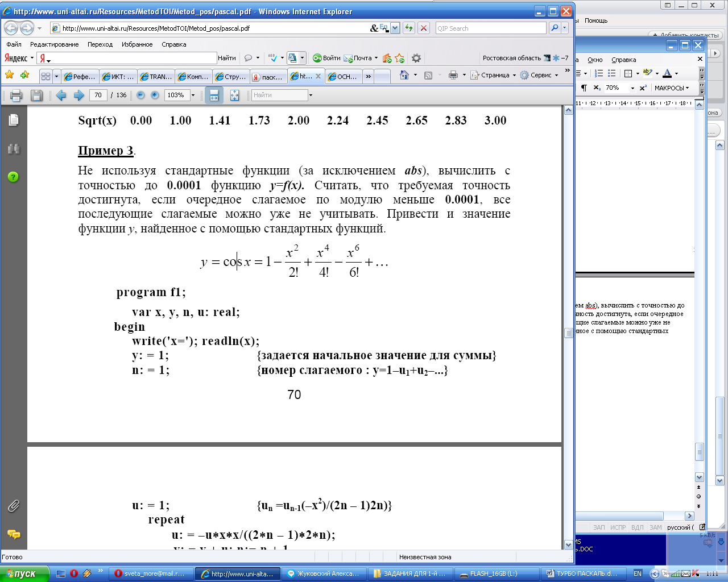Viewport: 728px width, 582px height.
Task: Click Word font color A button
Action: coord(667,73)
